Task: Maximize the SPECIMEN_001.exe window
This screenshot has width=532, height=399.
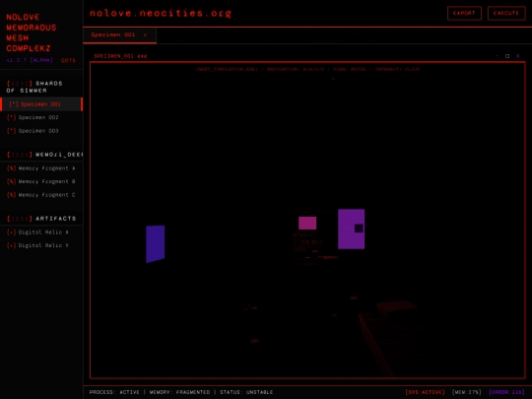Action: click(507, 56)
